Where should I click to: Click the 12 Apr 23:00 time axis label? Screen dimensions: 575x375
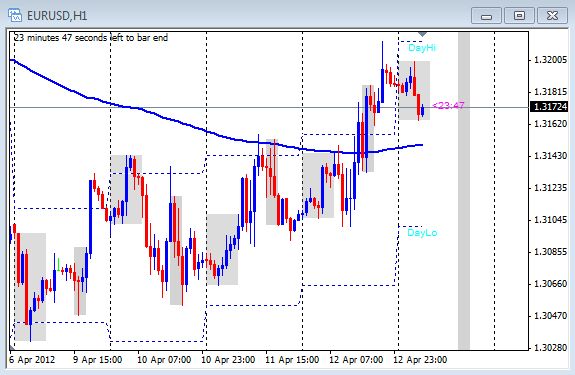coord(420,360)
